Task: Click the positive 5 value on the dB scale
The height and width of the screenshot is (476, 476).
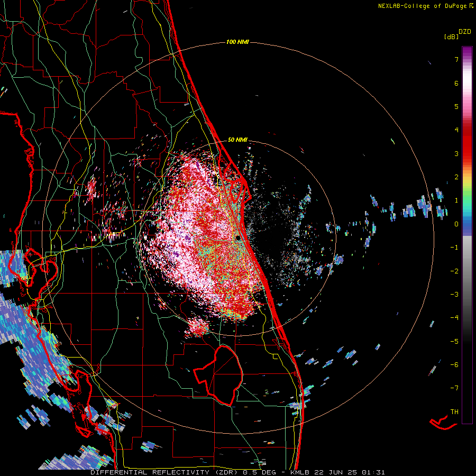Action: pos(456,106)
